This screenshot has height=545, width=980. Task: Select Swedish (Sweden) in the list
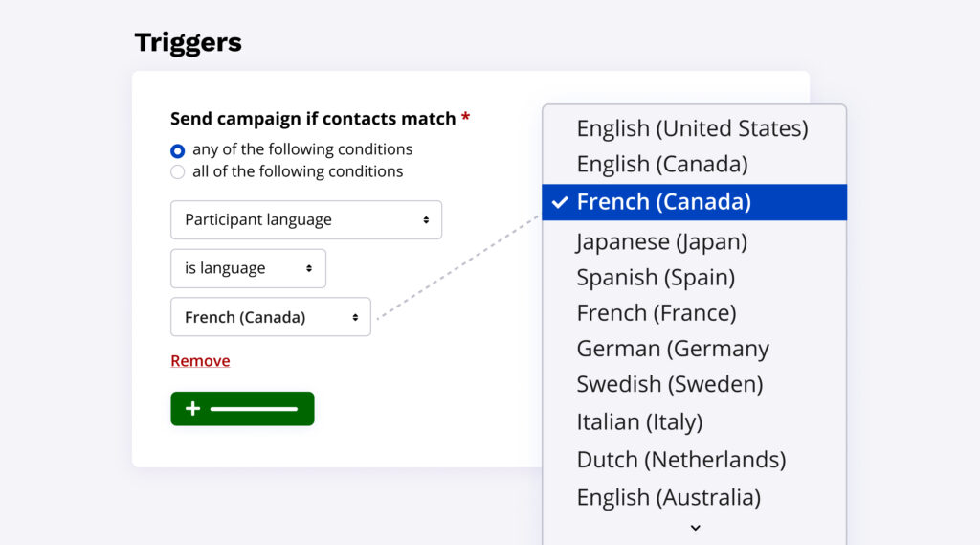[669, 384]
